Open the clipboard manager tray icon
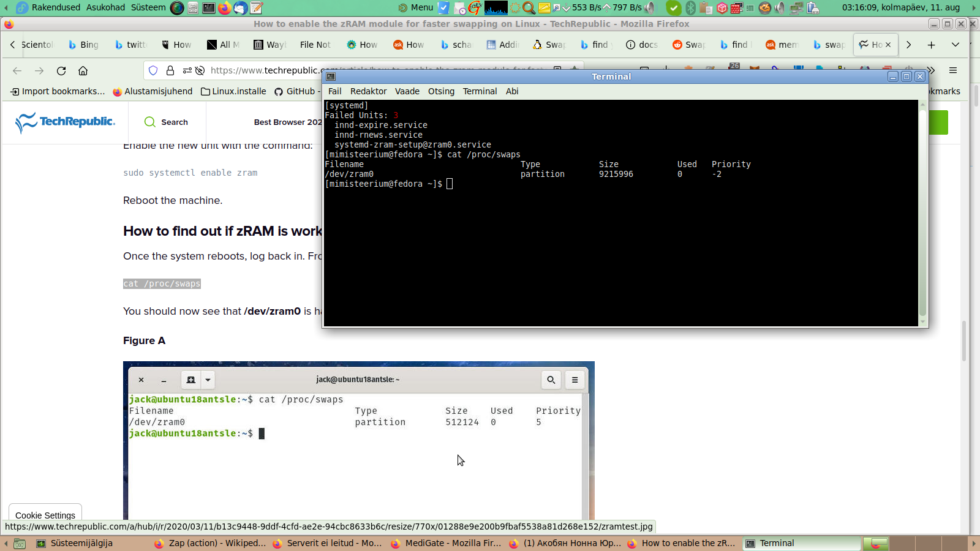The width and height of the screenshot is (980, 551). (706, 8)
